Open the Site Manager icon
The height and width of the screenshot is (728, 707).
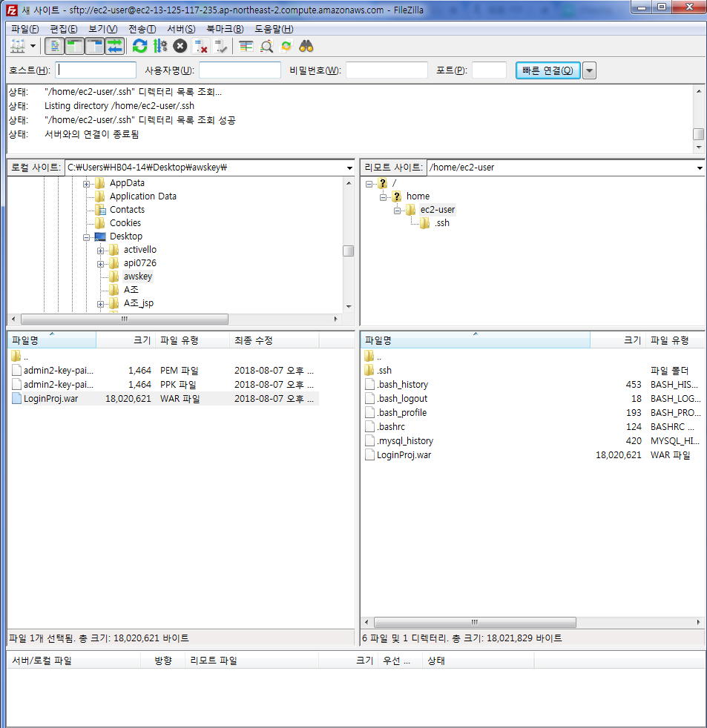pyautogui.click(x=18, y=47)
